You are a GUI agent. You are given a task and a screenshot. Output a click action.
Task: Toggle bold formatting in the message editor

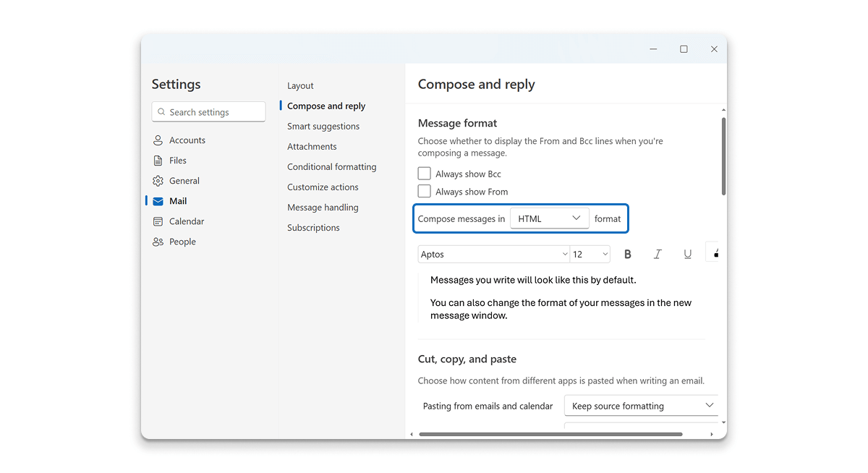[627, 254]
